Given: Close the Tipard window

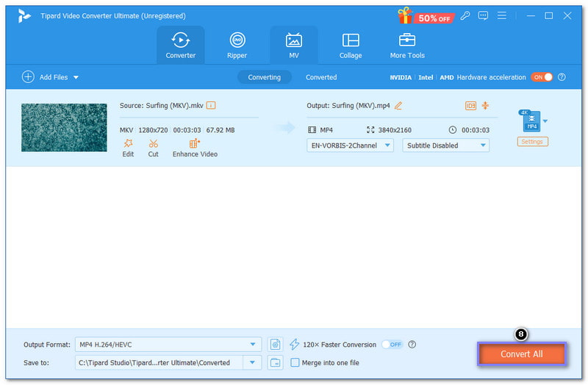Looking at the screenshot, I should (567, 15).
